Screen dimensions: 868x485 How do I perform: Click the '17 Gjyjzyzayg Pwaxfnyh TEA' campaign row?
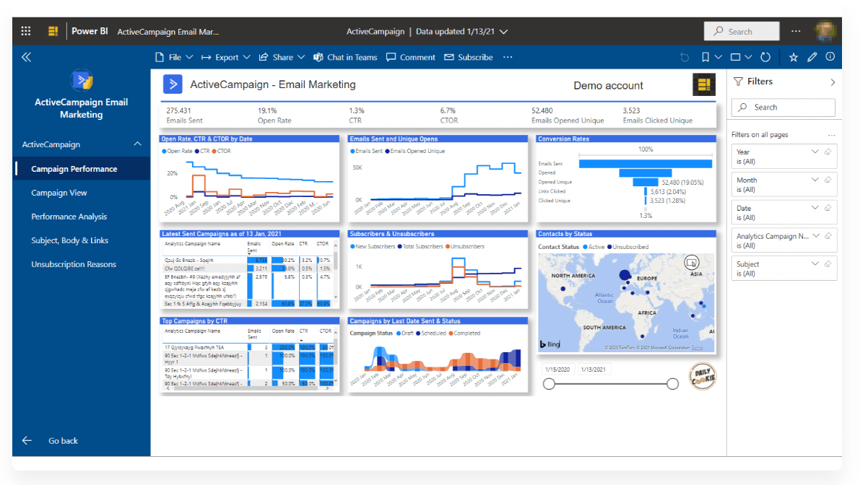249,347
